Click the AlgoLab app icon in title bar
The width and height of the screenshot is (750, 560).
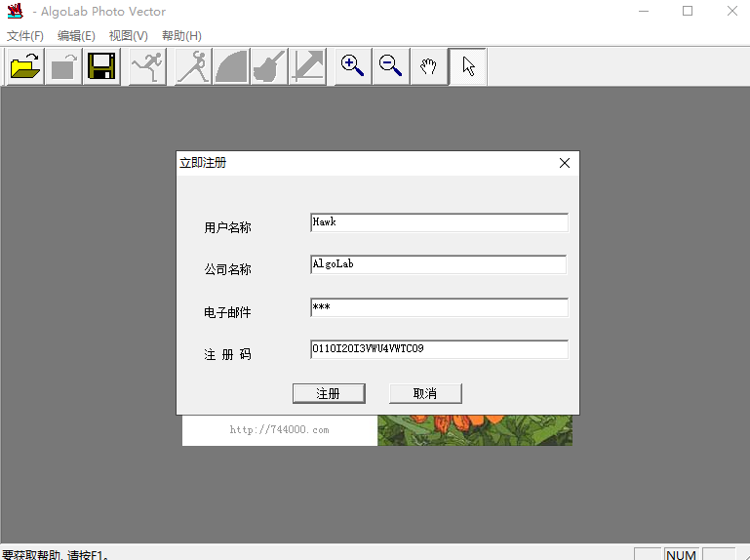point(15,11)
